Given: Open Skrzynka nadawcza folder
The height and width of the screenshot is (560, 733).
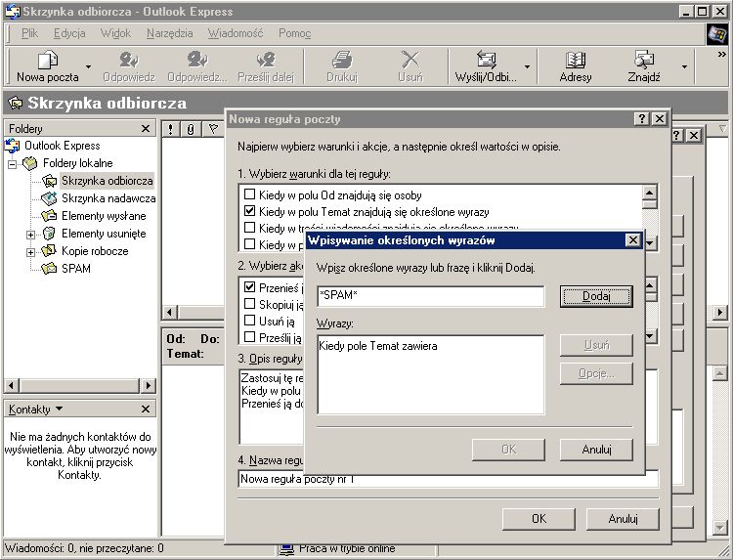Looking at the screenshot, I should (108, 198).
